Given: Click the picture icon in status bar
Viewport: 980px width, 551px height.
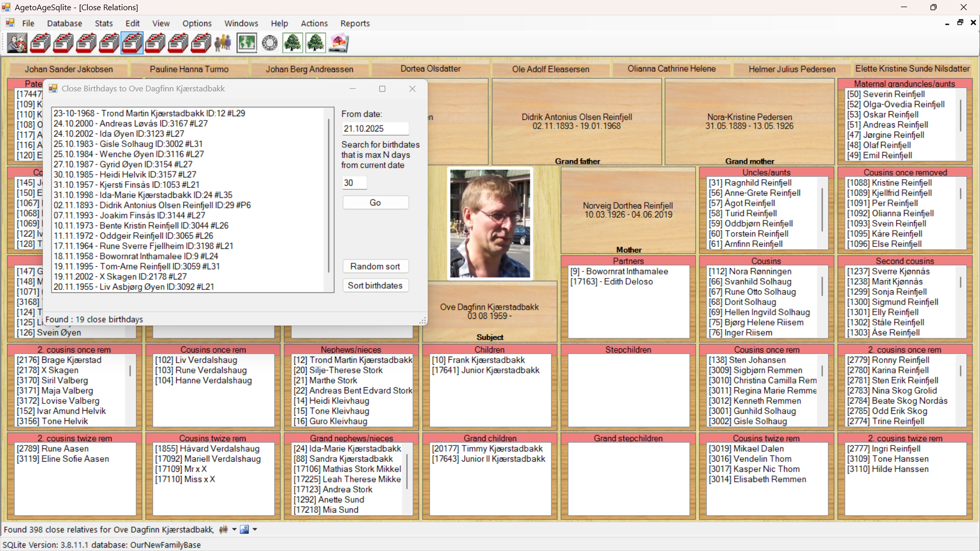Looking at the screenshot, I should click(x=244, y=530).
